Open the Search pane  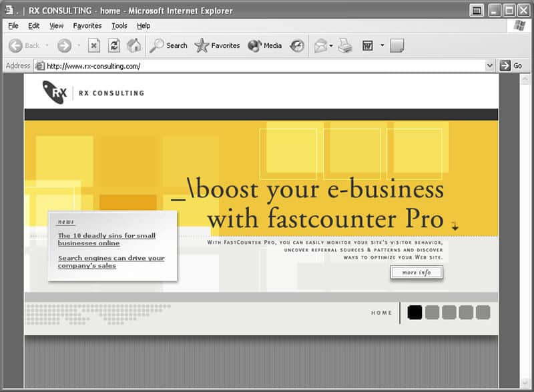[169, 45]
